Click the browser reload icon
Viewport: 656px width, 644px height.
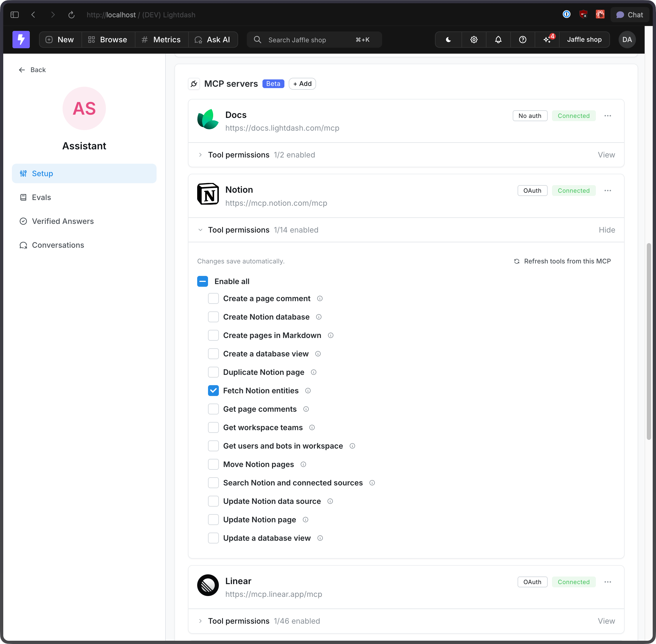click(x=71, y=15)
